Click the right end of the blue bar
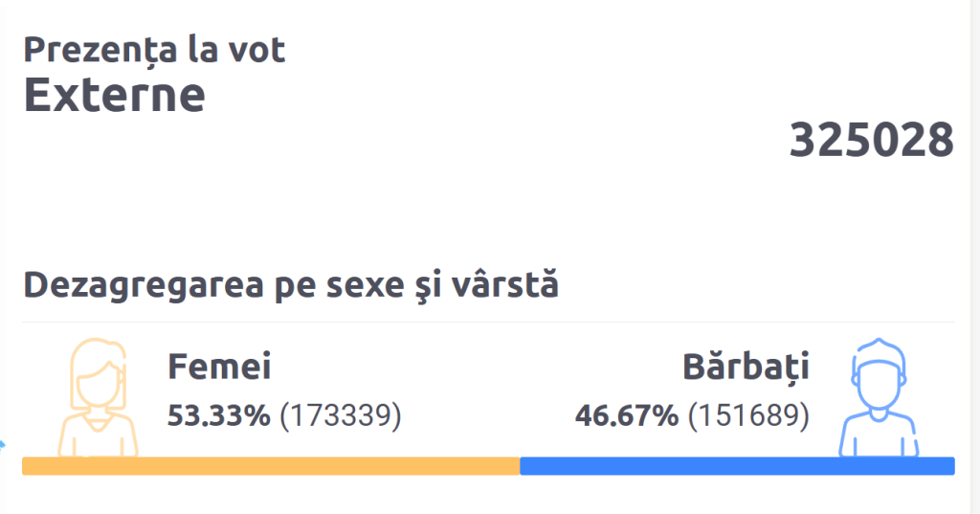980x514 pixels. click(x=950, y=466)
